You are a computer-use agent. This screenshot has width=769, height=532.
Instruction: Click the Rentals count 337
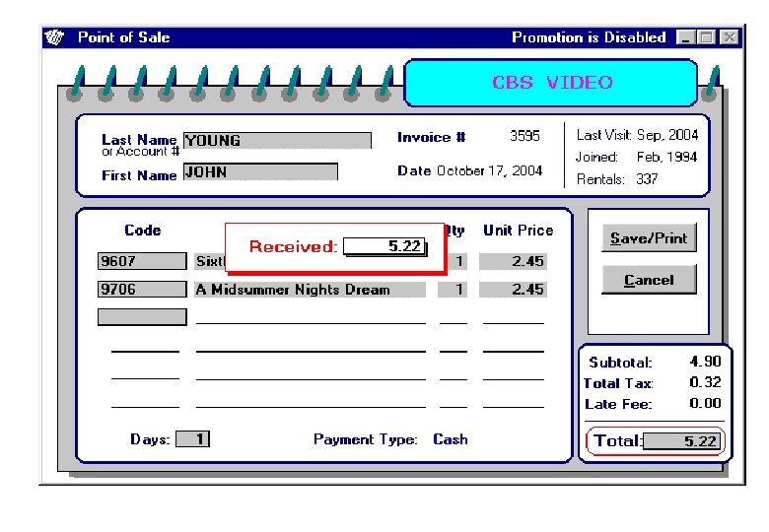pos(647,178)
